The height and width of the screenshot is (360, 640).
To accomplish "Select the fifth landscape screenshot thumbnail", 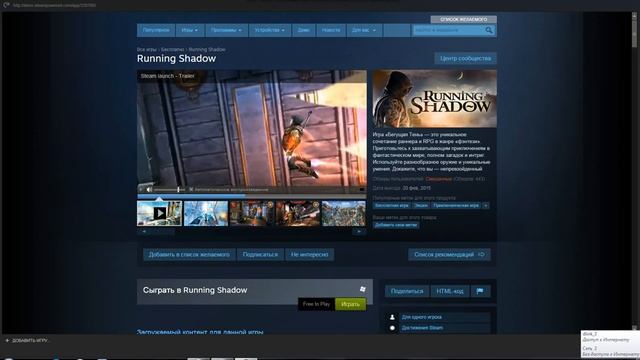I will coord(344,213).
